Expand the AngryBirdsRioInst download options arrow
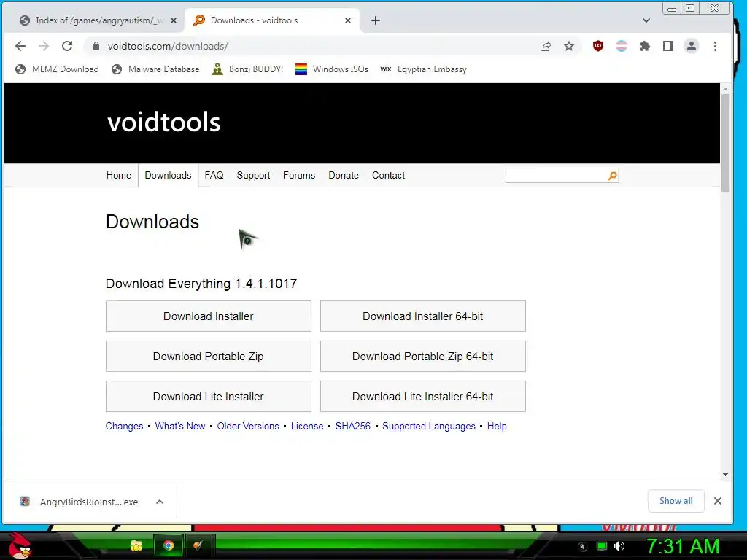This screenshot has width=747, height=560. [160, 502]
